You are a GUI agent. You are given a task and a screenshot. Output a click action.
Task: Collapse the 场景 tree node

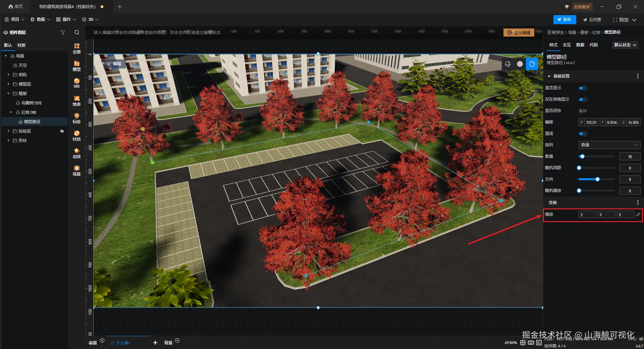[x=6, y=56]
